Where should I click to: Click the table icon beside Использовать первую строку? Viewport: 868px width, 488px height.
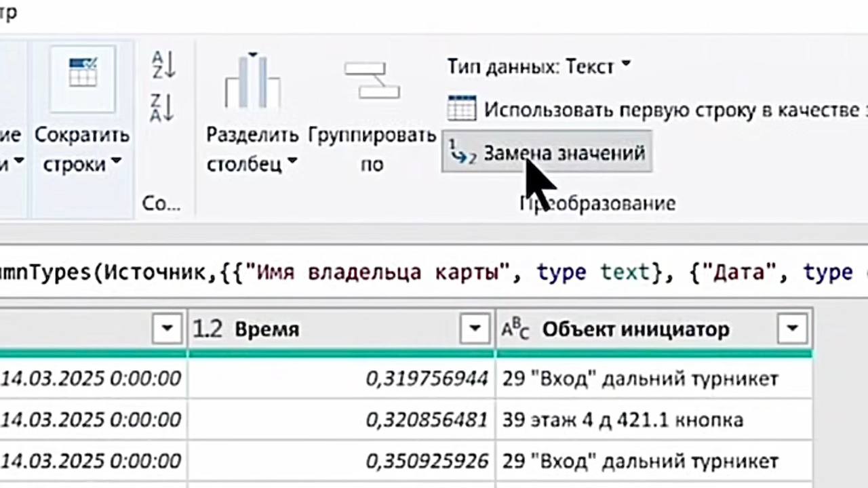click(x=462, y=109)
